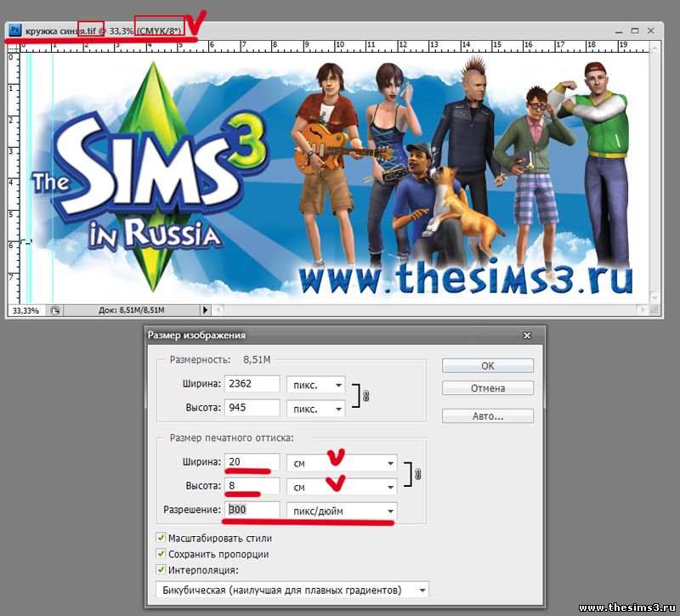Click the chain link icon beside print size

419,475
